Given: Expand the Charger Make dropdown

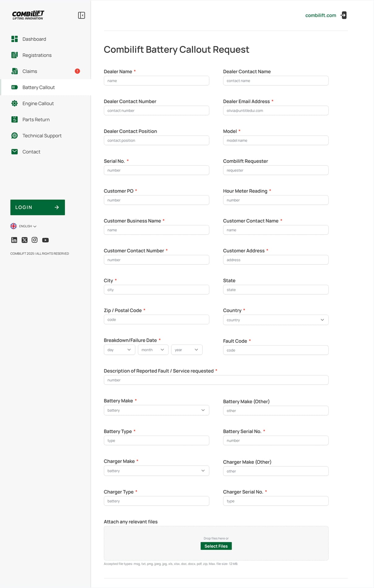Looking at the screenshot, I should tap(156, 471).
